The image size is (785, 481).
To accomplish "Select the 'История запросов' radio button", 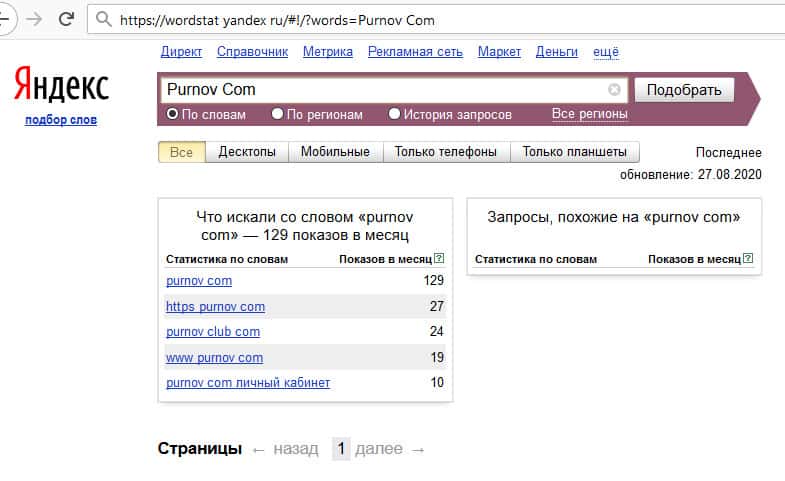I will [x=394, y=114].
